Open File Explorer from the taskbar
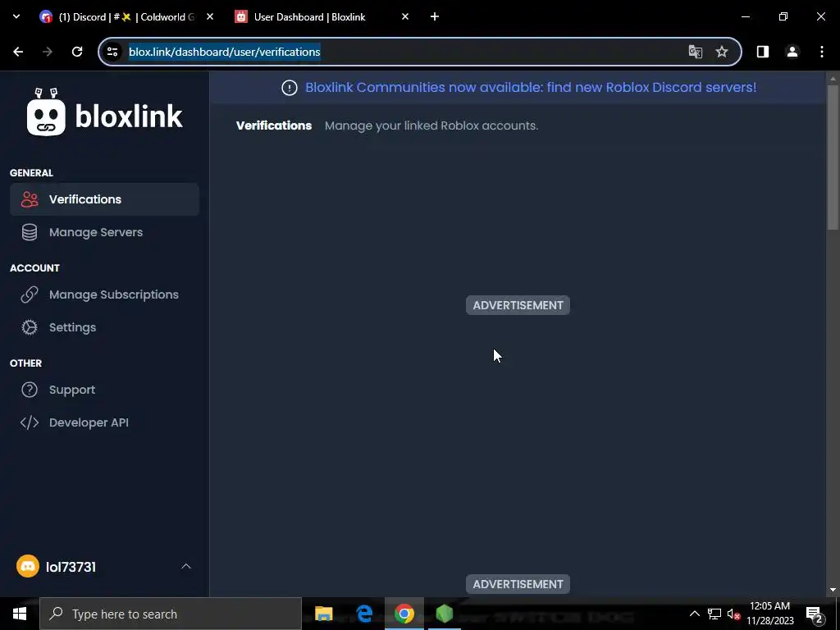Viewport: 840px width, 630px height. (x=323, y=614)
